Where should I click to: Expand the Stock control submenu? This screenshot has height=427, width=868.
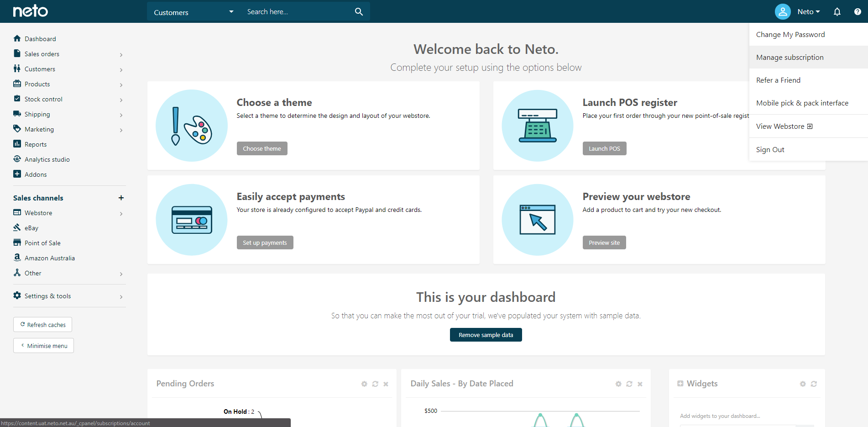pyautogui.click(x=121, y=100)
